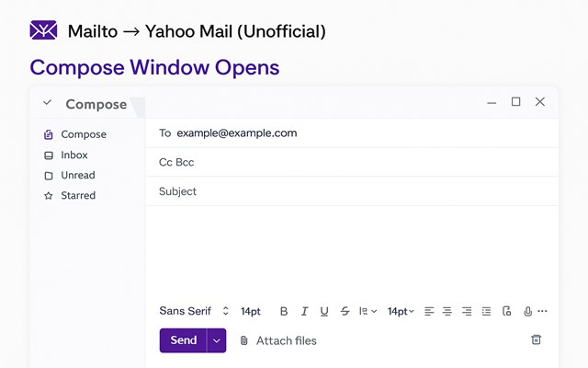
Task: Click the paperclip attach icon
Action: (244, 340)
